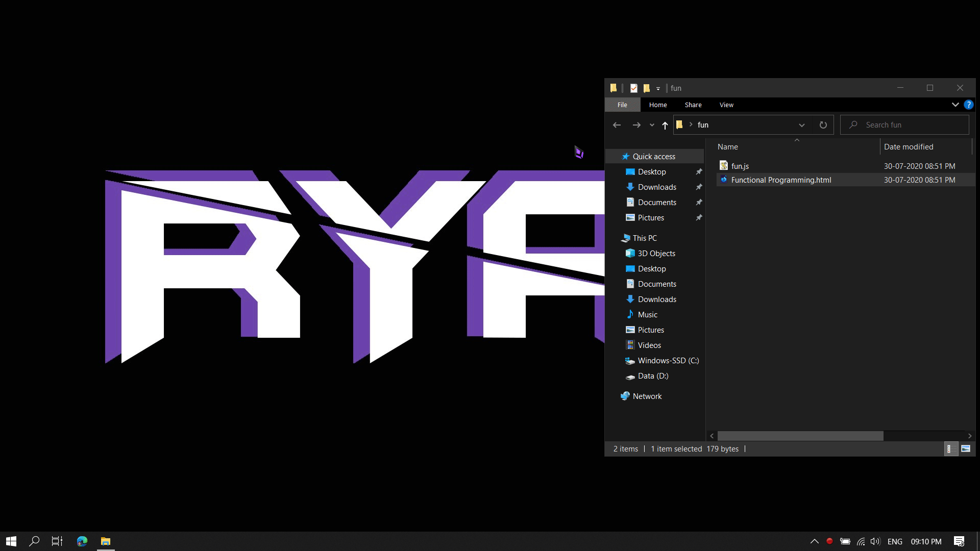Open Windows-SSD (C:) drive

tap(668, 361)
